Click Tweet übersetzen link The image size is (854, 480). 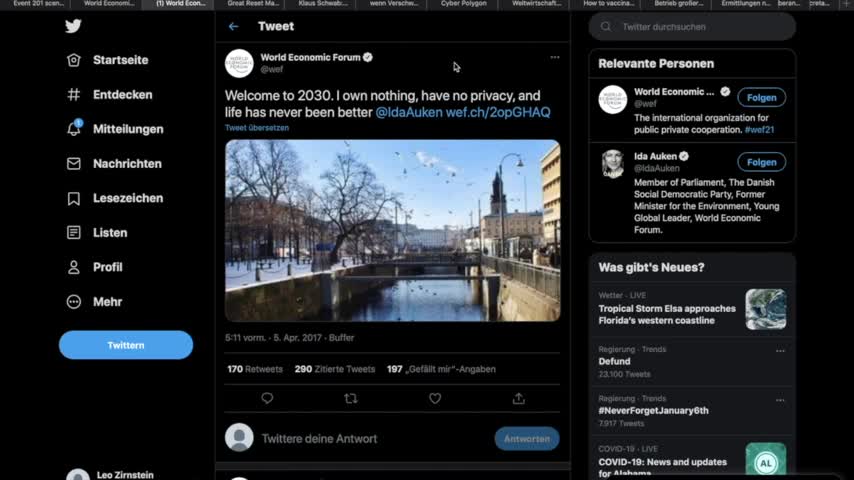coord(257,128)
